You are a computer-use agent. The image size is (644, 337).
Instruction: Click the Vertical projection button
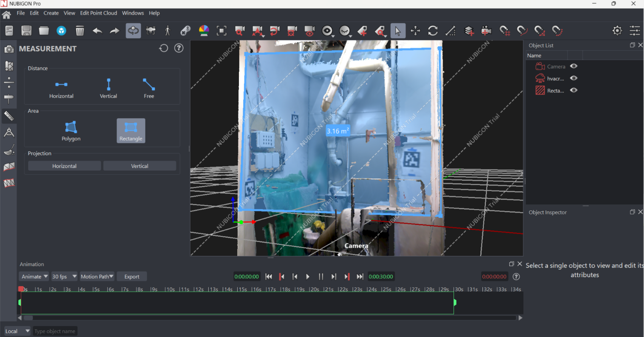[139, 166]
